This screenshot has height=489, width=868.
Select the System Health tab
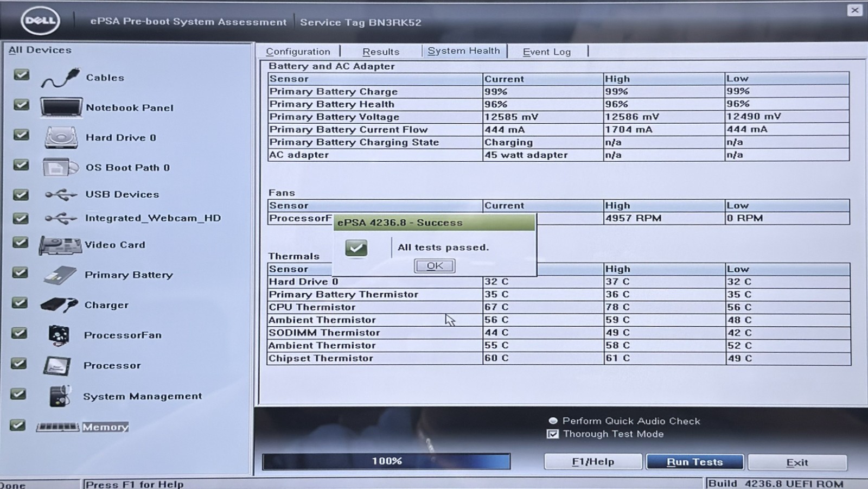(464, 50)
